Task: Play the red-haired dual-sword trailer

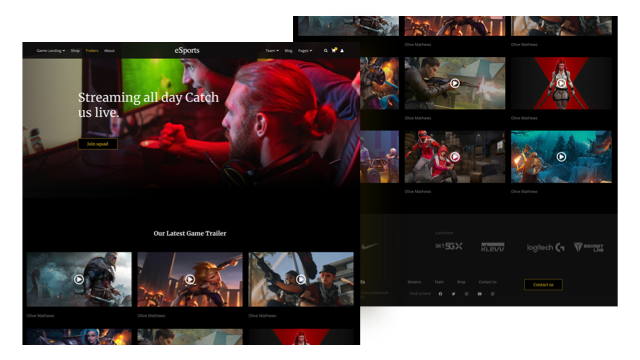Action: [x=561, y=83]
